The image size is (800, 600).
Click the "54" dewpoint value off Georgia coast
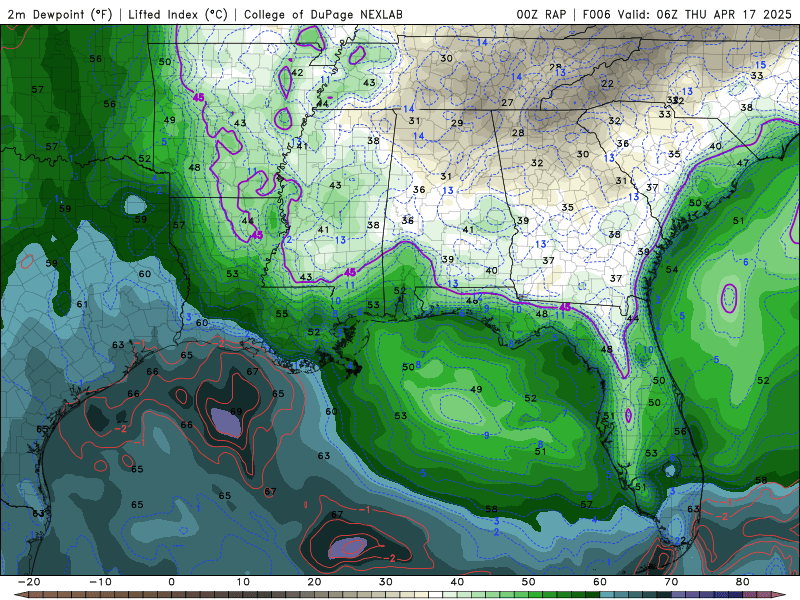(671, 269)
